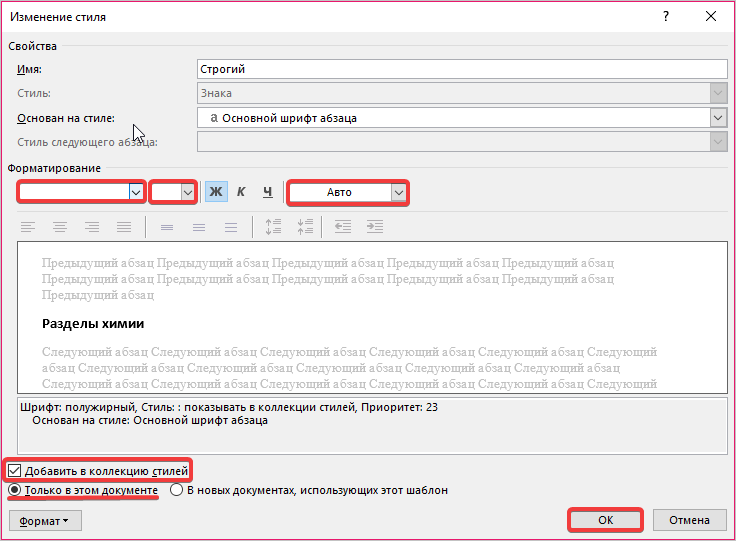Click the help question mark icon
This screenshot has height=541, width=736.
pos(666,17)
